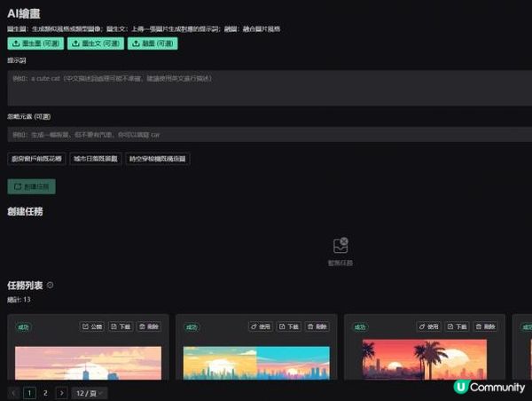Image resolution: width=532 pixels, height=401 pixels.
Task: Click 下載 on the third task card
Action: pos(457,326)
